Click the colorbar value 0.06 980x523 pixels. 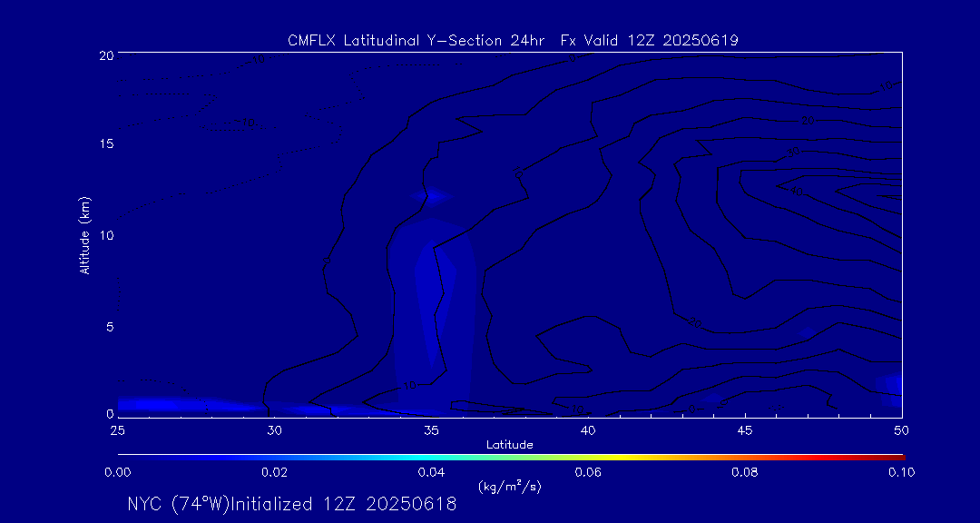point(588,472)
